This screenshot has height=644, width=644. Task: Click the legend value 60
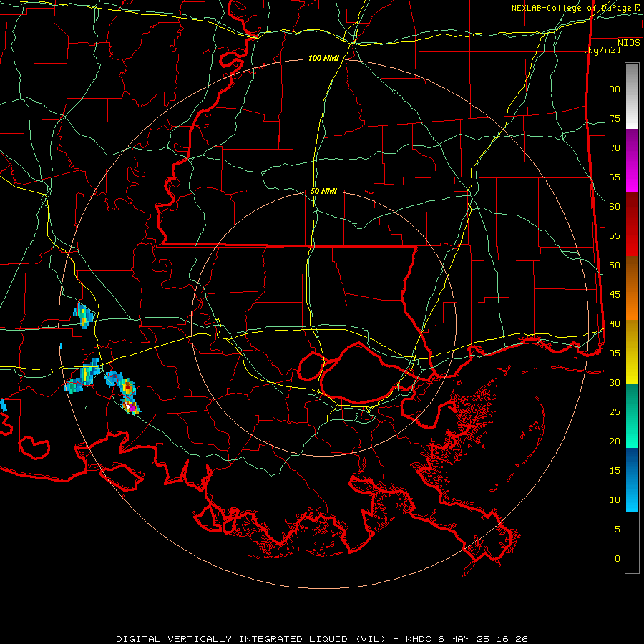615,207
